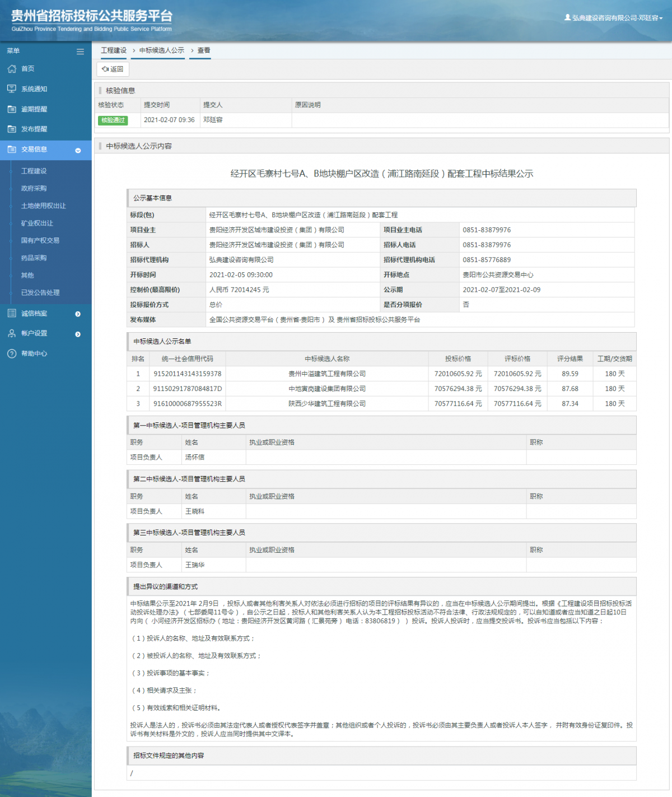The width and height of the screenshot is (672, 797).
Task: Click the 评分结果 column header
Action: tap(570, 358)
